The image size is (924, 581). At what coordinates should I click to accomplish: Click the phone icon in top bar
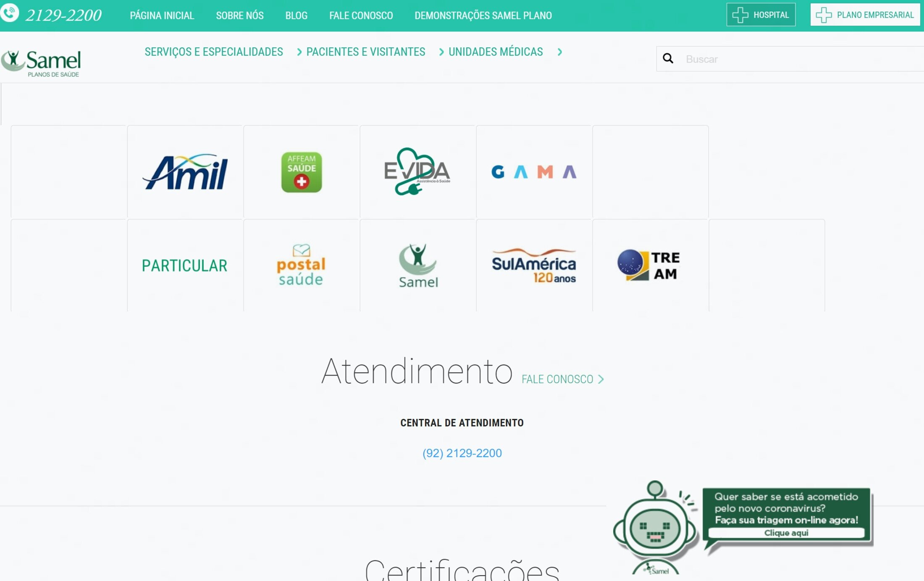click(x=10, y=12)
